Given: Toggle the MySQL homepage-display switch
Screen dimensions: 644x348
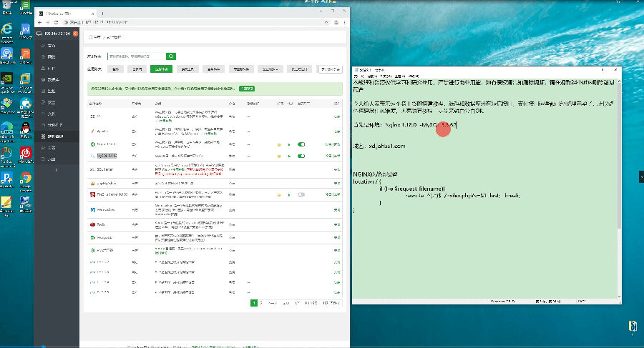Looking at the screenshot, I should coord(301,156).
